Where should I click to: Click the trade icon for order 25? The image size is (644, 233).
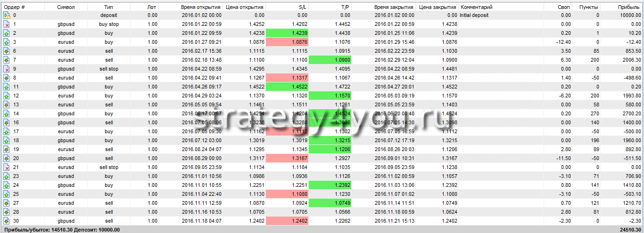pos(7,194)
